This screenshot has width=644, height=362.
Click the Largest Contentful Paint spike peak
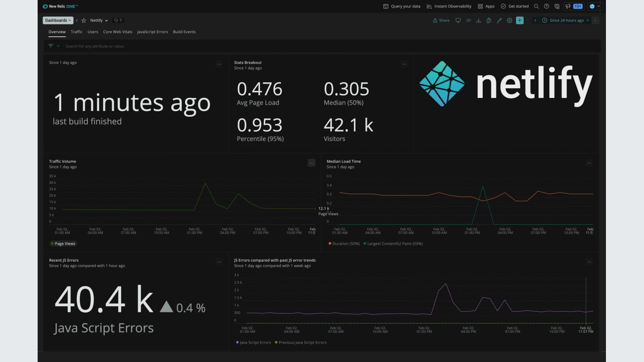click(x=483, y=187)
